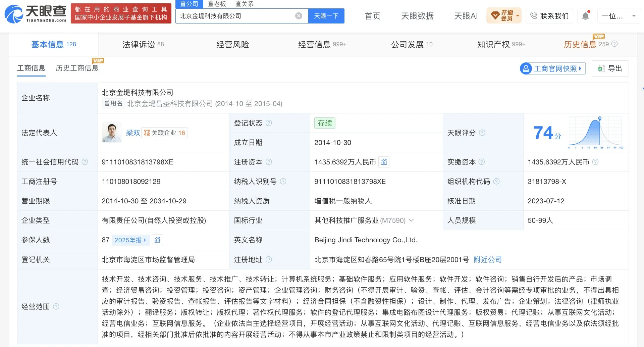Click the help icon beside 实缴资本 label
This screenshot has width=644, height=347.
point(482,162)
